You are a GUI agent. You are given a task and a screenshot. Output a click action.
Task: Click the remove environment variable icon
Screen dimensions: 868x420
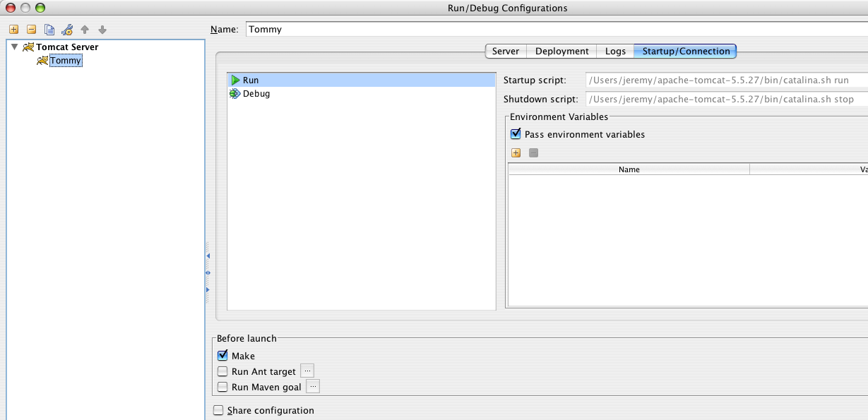click(x=534, y=152)
